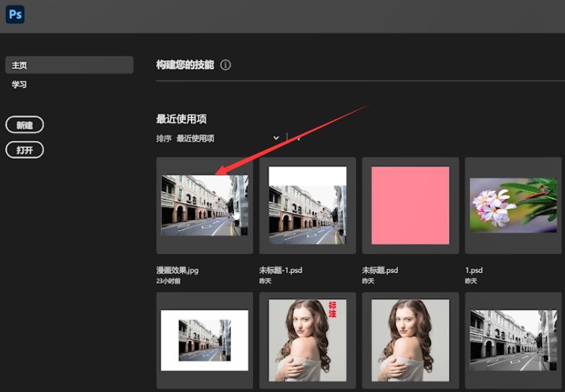The image size is (565, 392).
Task: Open the 漫画效果.jpg street thumbnail
Action: pos(205,206)
